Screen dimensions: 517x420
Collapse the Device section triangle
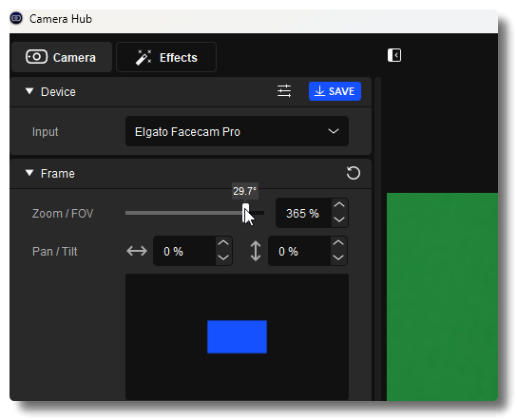click(x=29, y=91)
